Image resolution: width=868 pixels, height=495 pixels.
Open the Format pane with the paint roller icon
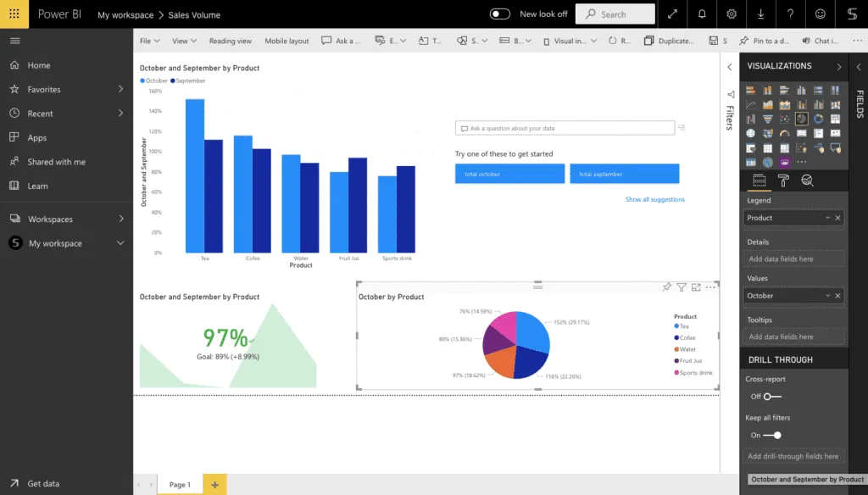[x=783, y=181]
